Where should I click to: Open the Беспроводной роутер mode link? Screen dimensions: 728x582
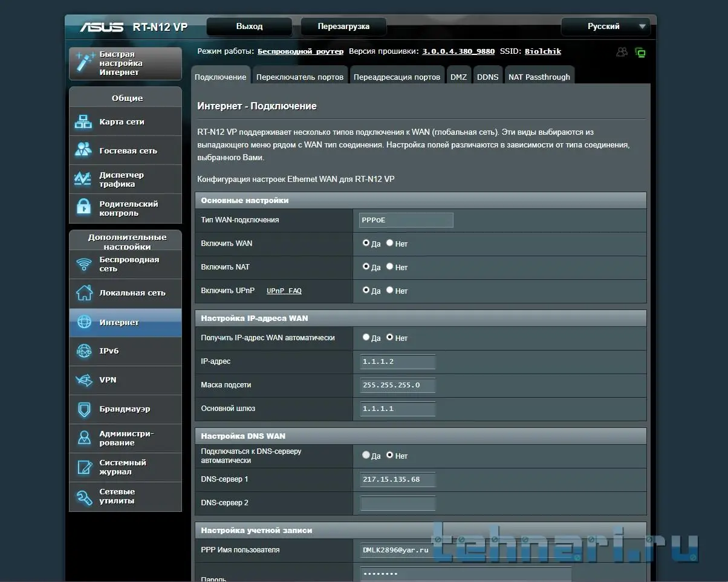301,52
